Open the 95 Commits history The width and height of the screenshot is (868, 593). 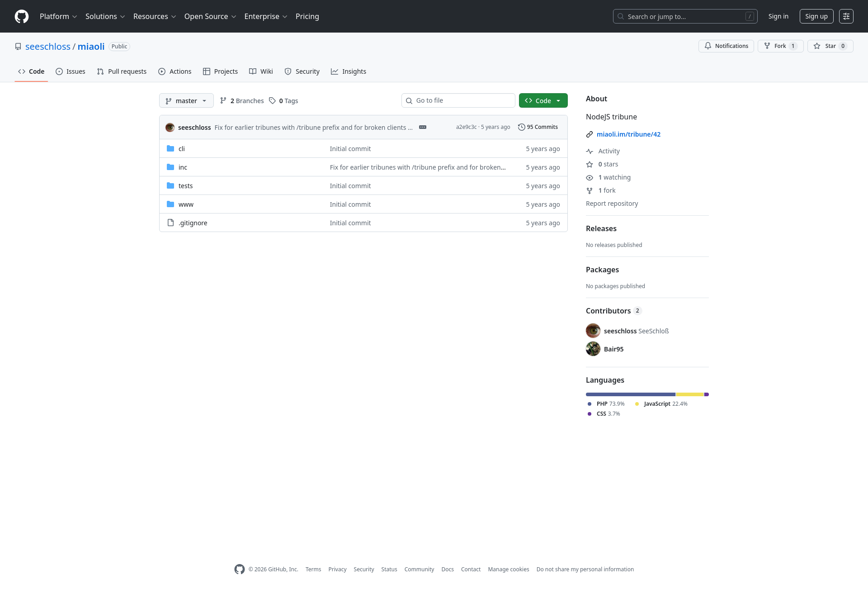coord(538,127)
